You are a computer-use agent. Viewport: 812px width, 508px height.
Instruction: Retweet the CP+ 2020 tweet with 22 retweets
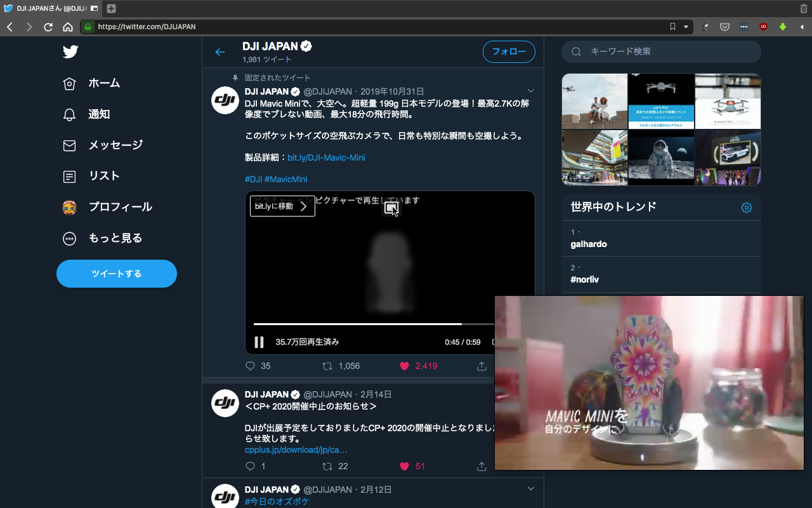pos(327,467)
